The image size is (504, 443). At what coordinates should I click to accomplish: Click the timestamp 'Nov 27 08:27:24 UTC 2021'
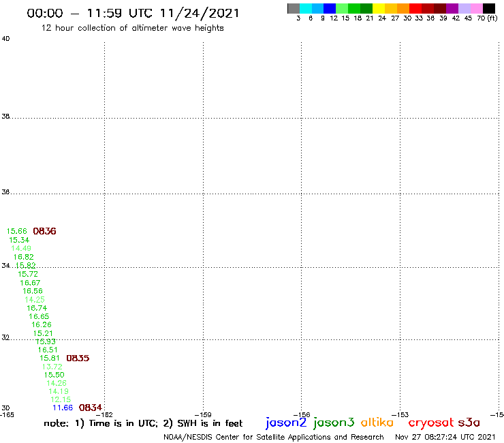[x=445, y=437]
